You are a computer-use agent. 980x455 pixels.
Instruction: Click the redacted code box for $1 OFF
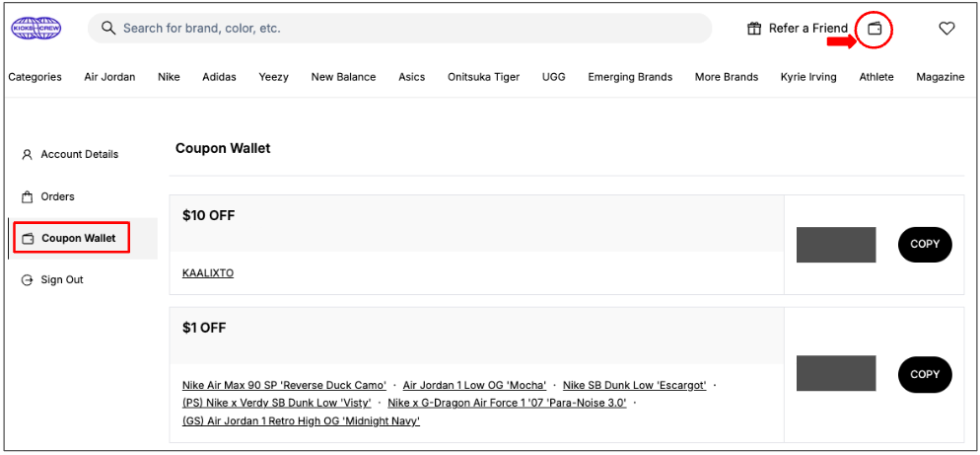click(x=836, y=374)
